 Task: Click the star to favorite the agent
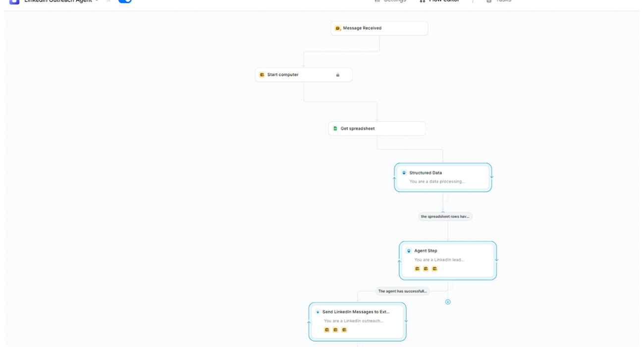click(x=108, y=1)
